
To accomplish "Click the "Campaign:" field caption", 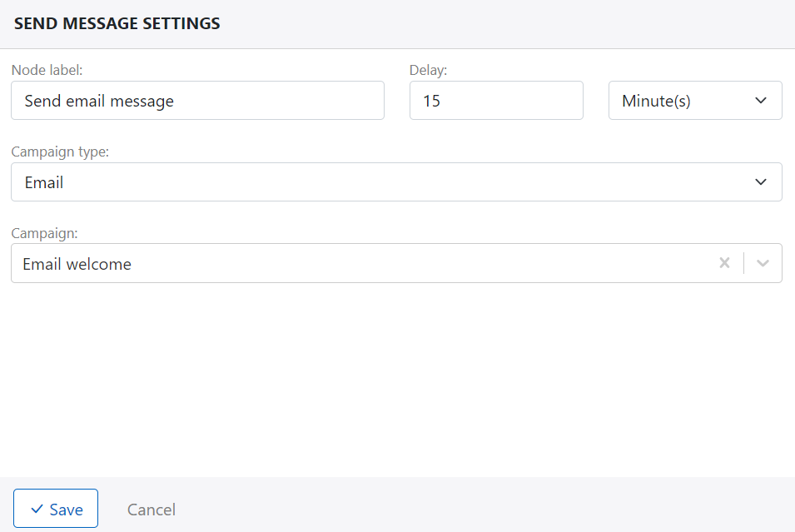I will pyautogui.click(x=43, y=233).
